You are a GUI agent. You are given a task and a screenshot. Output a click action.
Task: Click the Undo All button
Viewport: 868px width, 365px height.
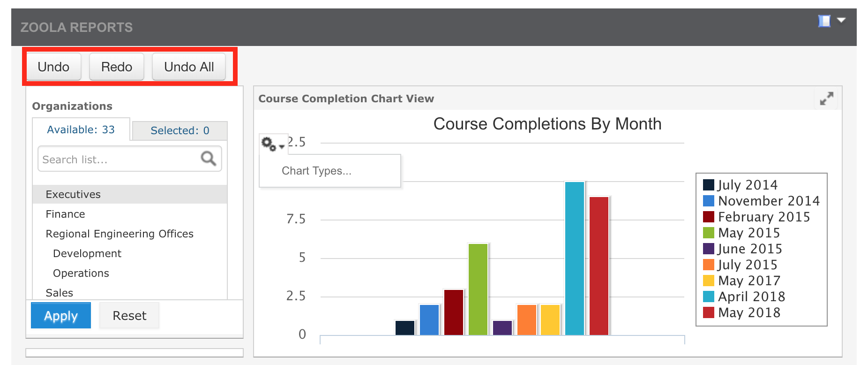pyautogui.click(x=189, y=67)
